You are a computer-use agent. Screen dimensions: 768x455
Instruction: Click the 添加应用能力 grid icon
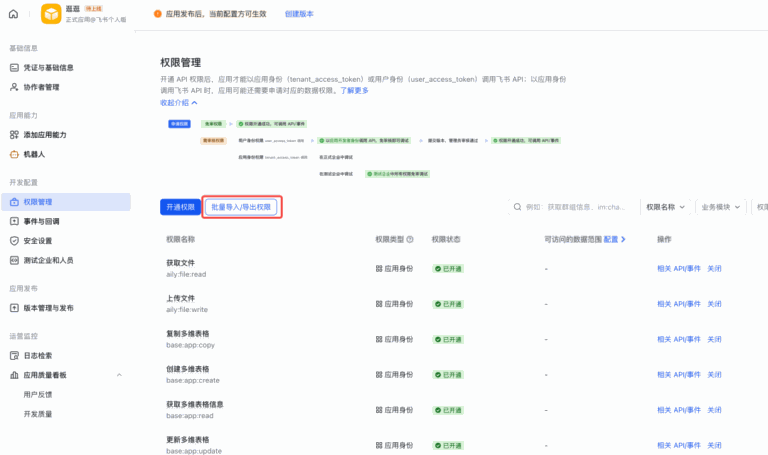[x=14, y=135]
